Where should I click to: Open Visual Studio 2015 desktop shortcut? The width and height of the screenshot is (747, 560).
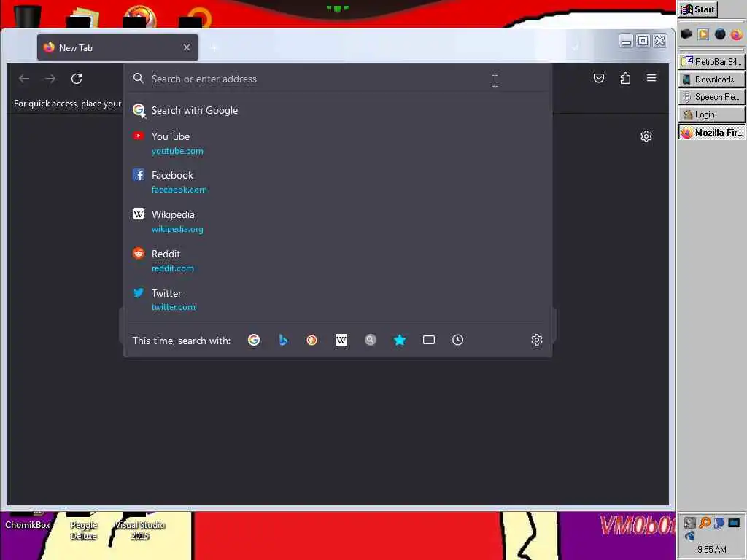[140, 525]
